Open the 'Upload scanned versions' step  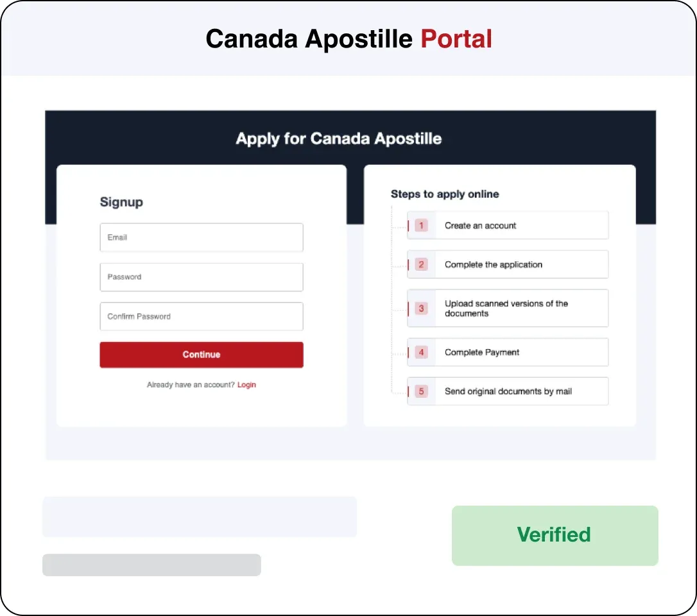(507, 308)
